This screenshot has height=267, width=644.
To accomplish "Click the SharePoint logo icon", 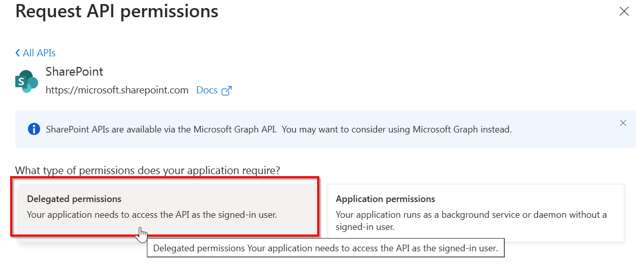I will (x=27, y=81).
